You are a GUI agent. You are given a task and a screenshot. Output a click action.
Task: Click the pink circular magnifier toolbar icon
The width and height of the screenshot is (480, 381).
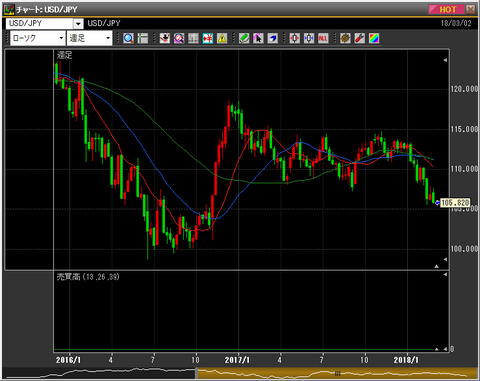tap(179, 38)
